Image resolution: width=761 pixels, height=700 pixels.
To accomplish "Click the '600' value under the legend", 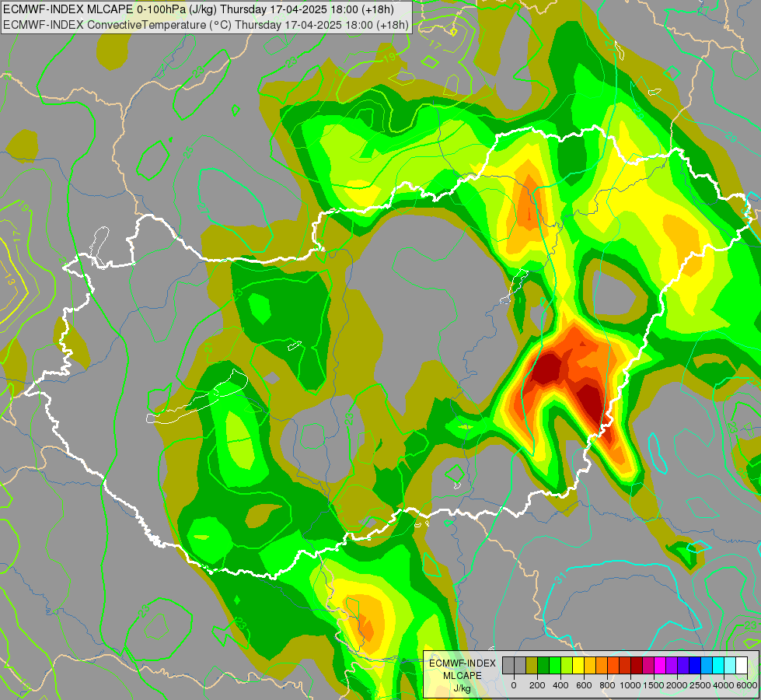I will pos(584,685).
